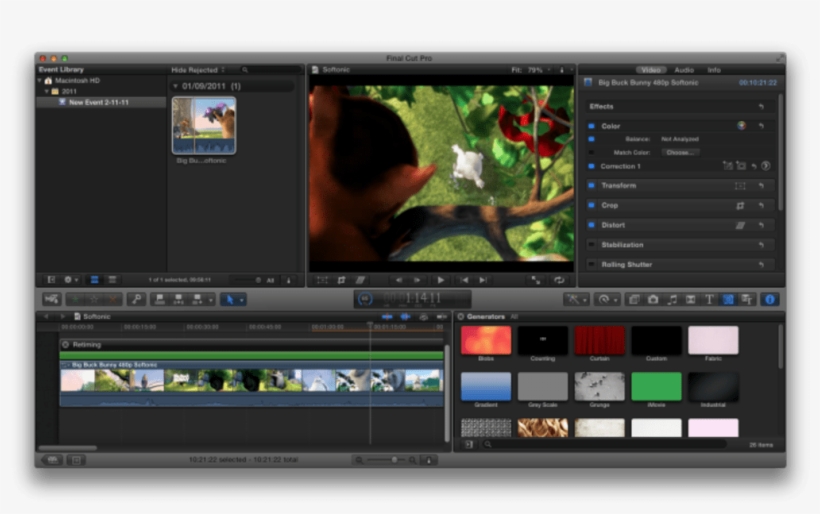Click the viewer Transform tool icon
Screen dimensions: 820x514
pyautogui.click(x=322, y=280)
